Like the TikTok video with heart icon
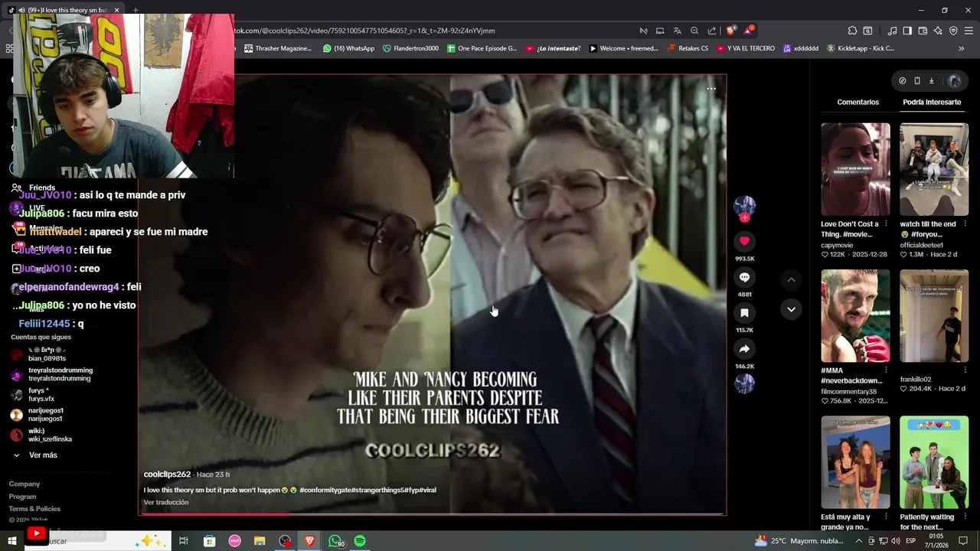Viewport: 980px width, 551px height. 744,241
